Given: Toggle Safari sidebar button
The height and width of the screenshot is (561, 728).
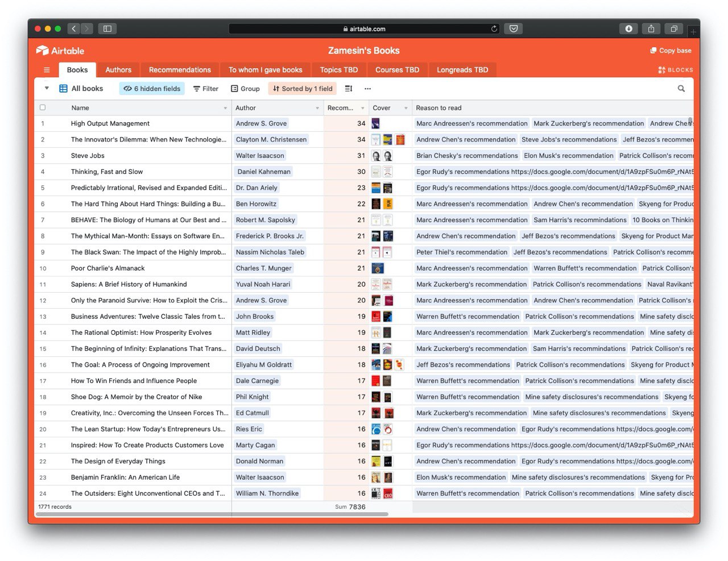Looking at the screenshot, I should point(107,28).
